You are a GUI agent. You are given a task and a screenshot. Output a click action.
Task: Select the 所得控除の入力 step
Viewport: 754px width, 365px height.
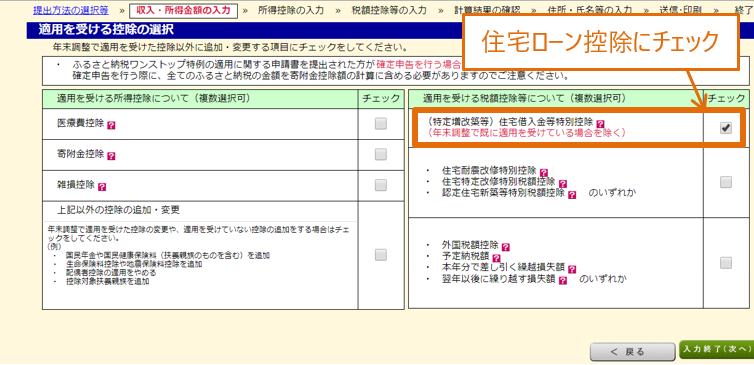(x=291, y=10)
